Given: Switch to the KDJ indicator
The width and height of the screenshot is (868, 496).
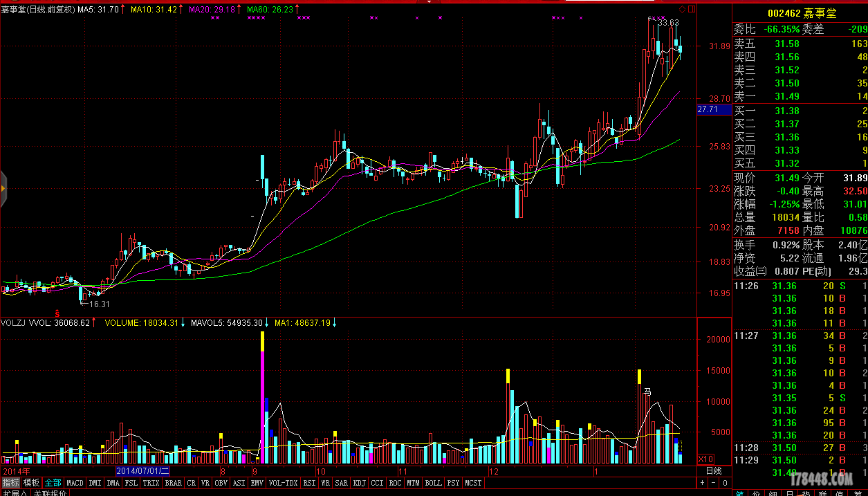Looking at the screenshot, I should [360, 483].
